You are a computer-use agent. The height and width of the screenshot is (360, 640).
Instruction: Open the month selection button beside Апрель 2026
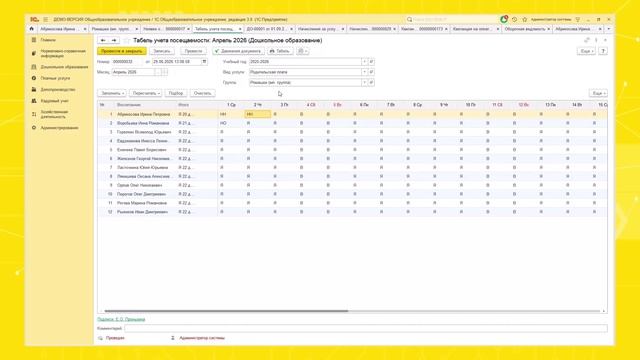158,72
